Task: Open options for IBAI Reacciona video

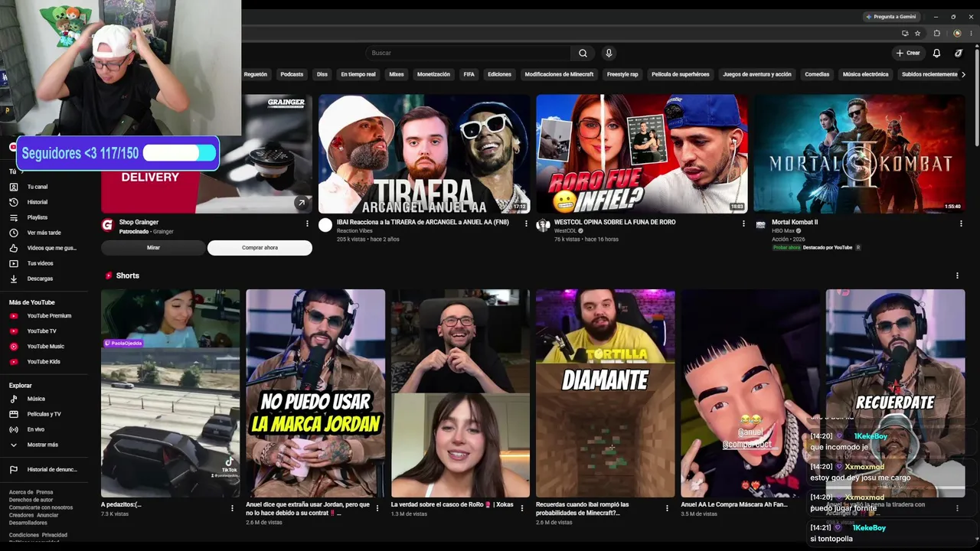Action: coord(526,223)
